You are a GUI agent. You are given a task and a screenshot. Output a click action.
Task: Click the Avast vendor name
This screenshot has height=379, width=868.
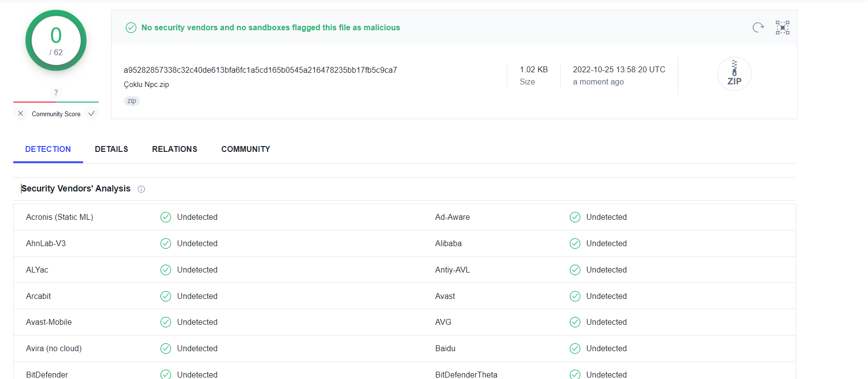tap(445, 296)
